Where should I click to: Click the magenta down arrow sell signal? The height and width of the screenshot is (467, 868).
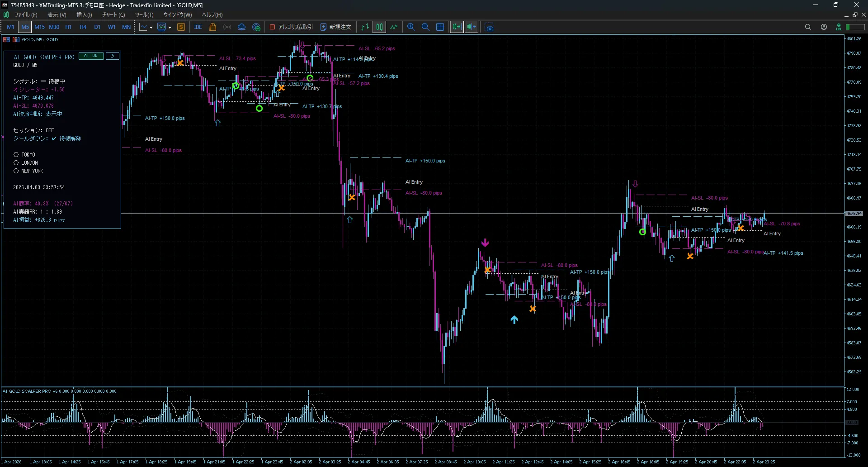(x=485, y=243)
